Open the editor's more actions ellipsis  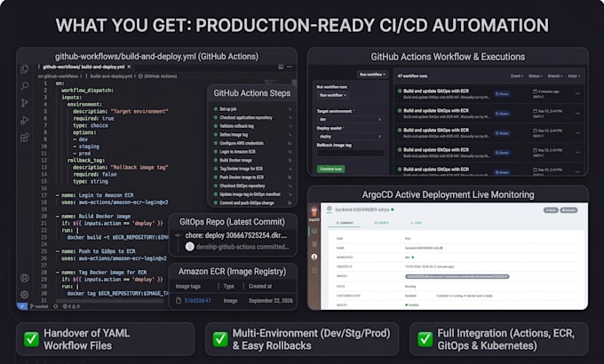[290, 67]
